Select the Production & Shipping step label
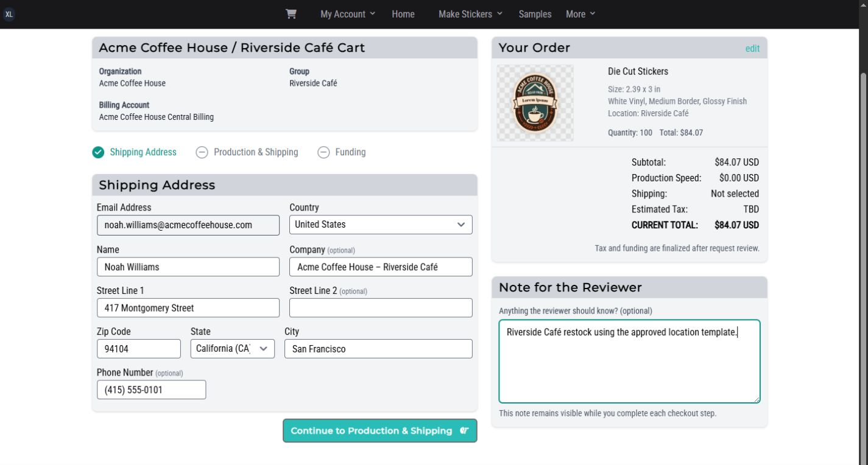868x465 pixels. coord(256,152)
